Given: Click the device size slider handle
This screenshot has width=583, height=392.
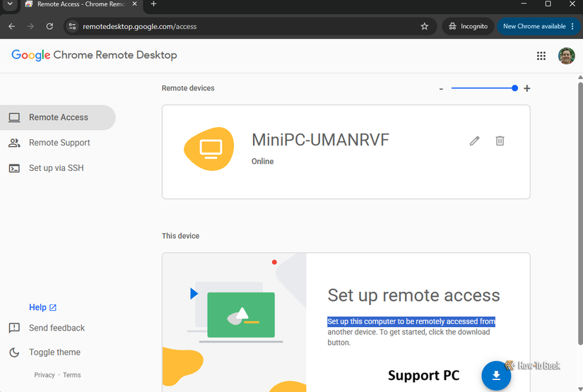Looking at the screenshot, I should (x=514, y=88).
